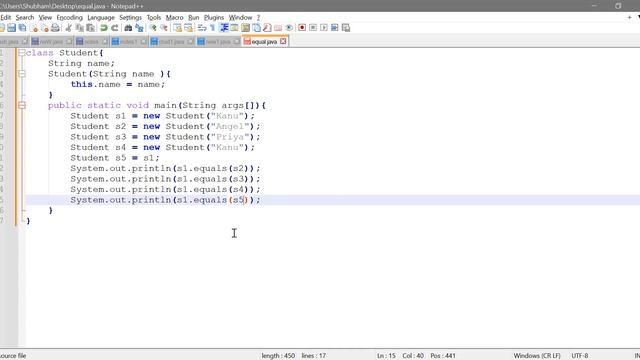The image size is (640, 360).
Task: Switch to the notes1 tab
Action: (128, 42)
